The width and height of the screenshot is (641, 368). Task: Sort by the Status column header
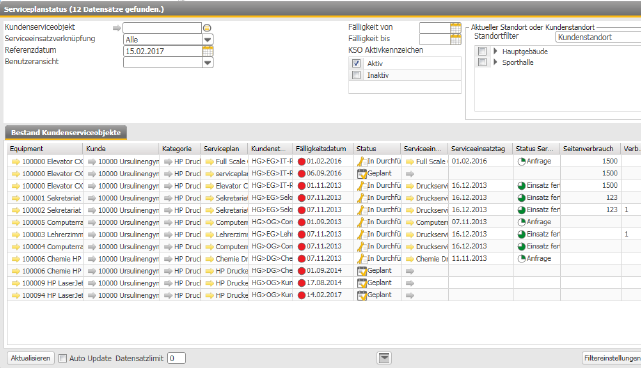point(377,148)
